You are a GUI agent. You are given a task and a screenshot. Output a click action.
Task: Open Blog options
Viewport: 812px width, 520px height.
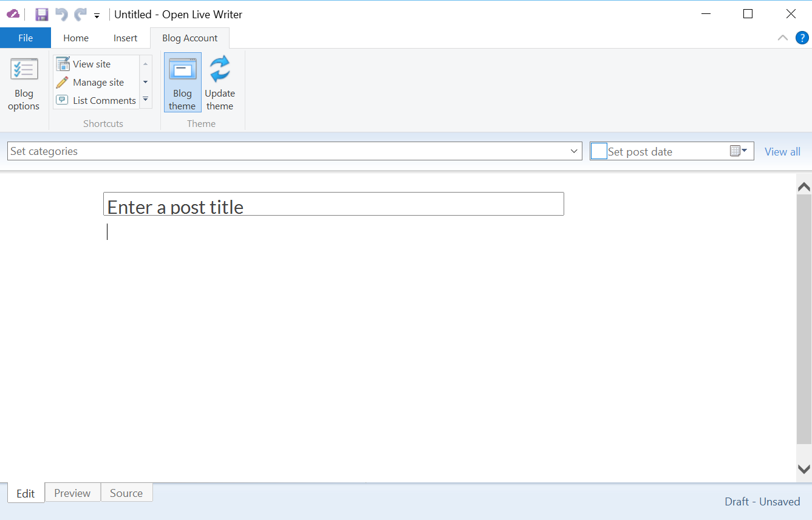pyautogui.click(x=24, y=84)
